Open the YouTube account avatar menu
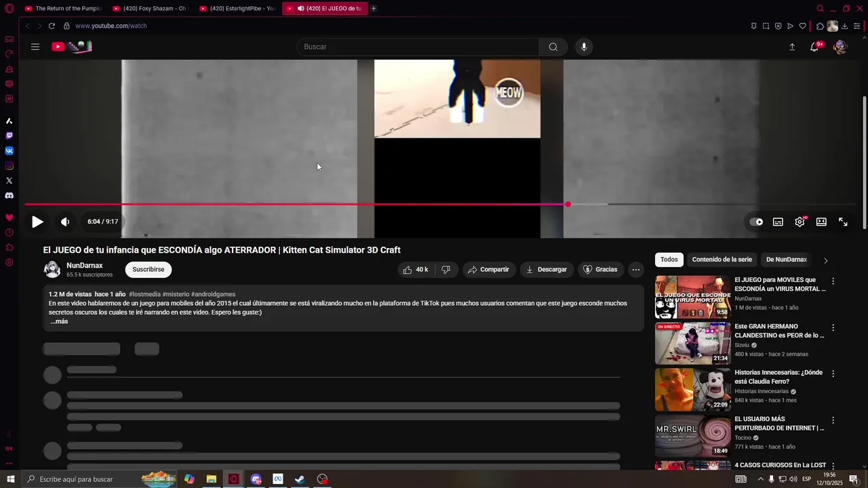868x488 pixels. pos(840,47)
